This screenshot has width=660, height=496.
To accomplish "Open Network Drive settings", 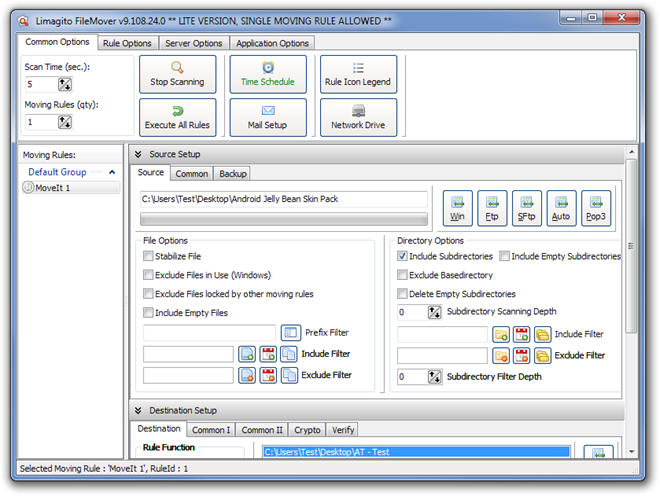I will (358, 117).
